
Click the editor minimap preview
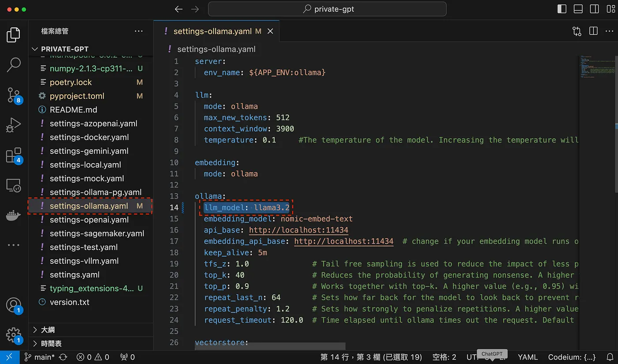(597, 67)
